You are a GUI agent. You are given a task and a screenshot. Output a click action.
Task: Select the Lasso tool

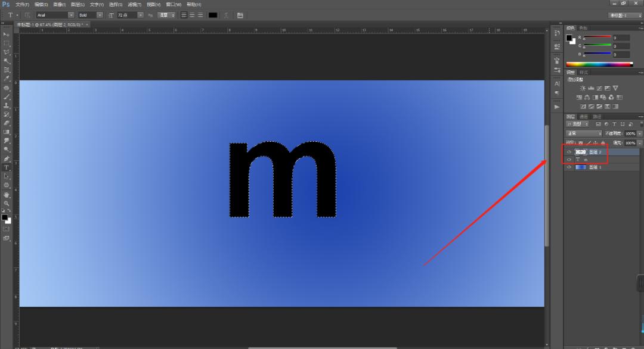tap(6, 51)
